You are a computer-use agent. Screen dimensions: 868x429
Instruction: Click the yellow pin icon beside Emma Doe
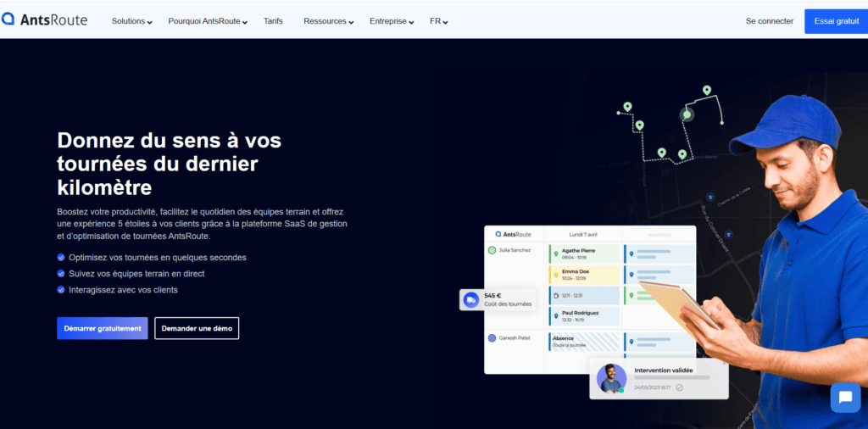click(x=556, y=275)
